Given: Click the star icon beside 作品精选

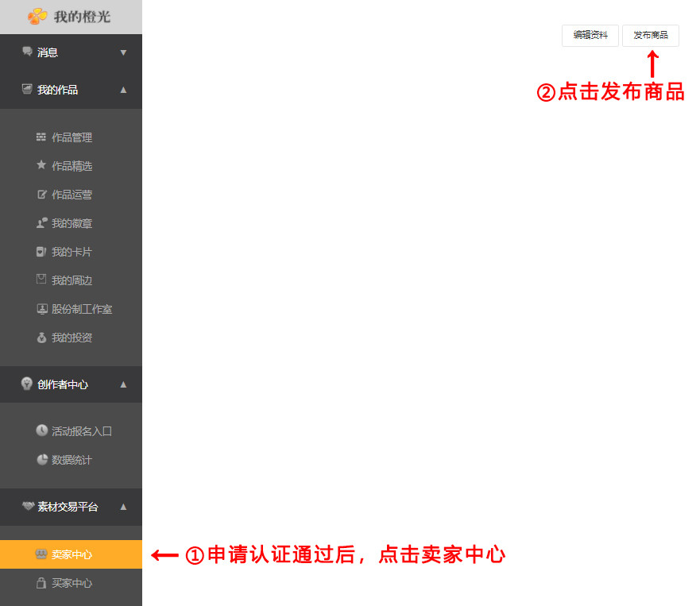Looking at the screenshot, I should (x=41, y=165).
